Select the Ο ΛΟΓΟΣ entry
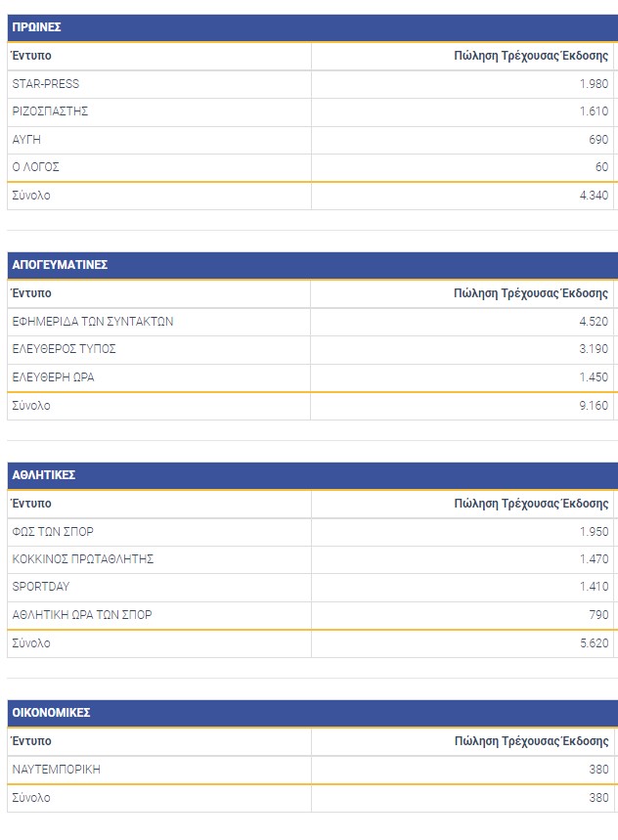 click(x=36, y=167)
